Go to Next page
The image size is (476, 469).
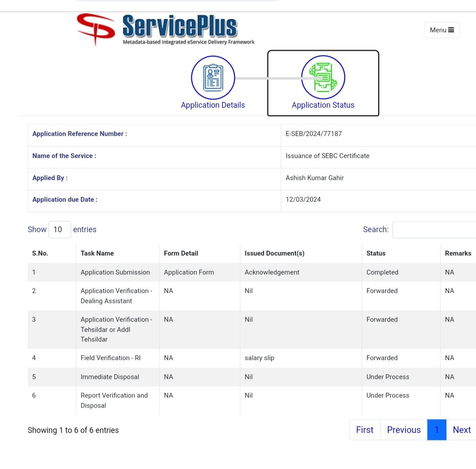coord(461,430)
